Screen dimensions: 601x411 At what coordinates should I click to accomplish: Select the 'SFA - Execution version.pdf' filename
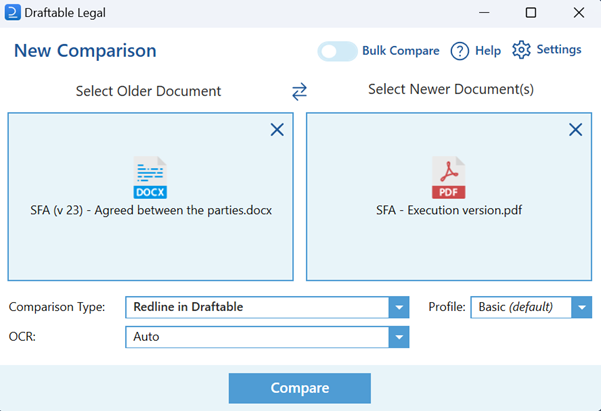click(x=449, y=210)
